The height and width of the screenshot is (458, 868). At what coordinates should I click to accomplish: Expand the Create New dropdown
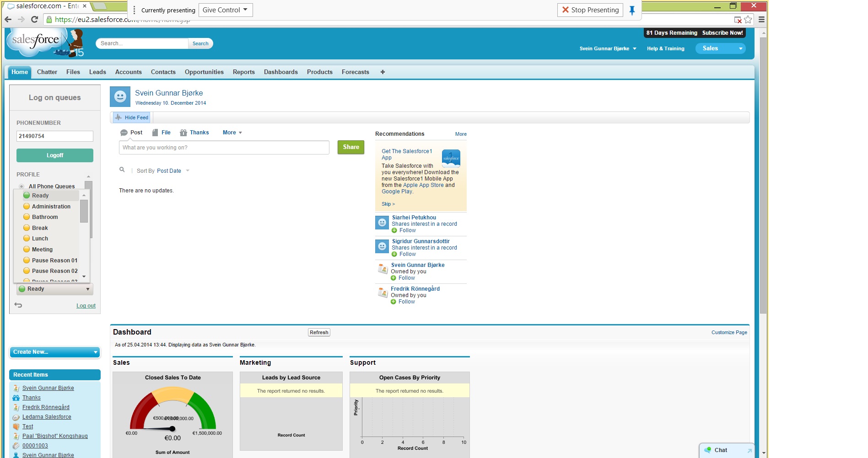55,352
